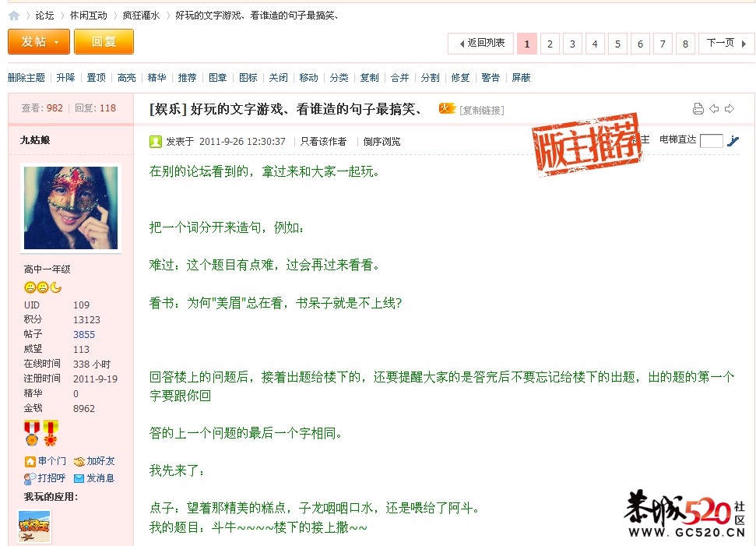This screenshot has width=756, height=546.
Task: Go to page 5
Action: coord(617,44)
